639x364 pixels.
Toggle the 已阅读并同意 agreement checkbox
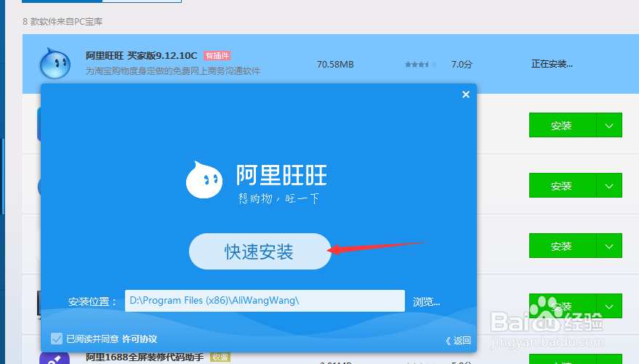pos(57,339)
